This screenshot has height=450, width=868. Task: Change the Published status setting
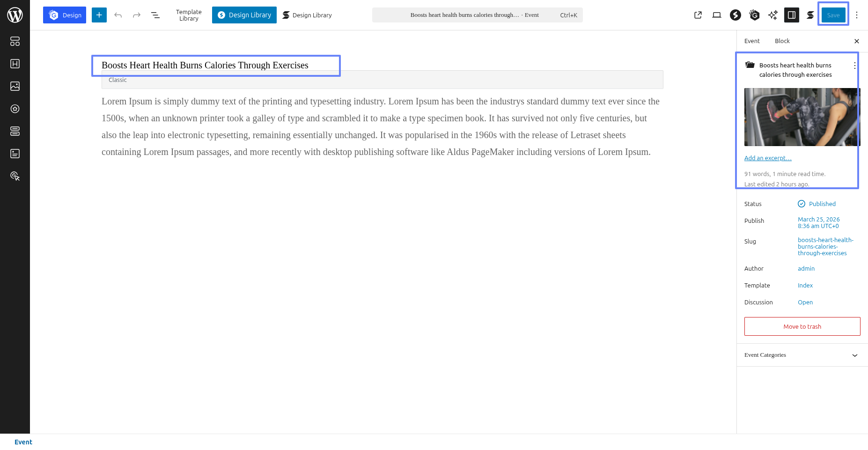(x=822, y=204)
